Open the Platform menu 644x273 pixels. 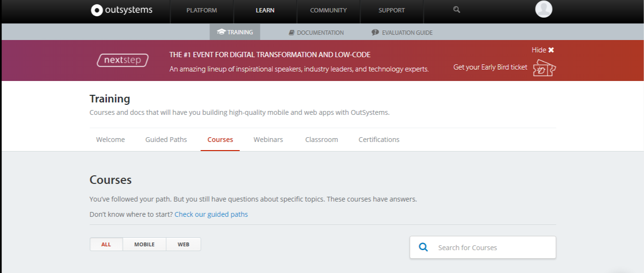click(202, 10)
